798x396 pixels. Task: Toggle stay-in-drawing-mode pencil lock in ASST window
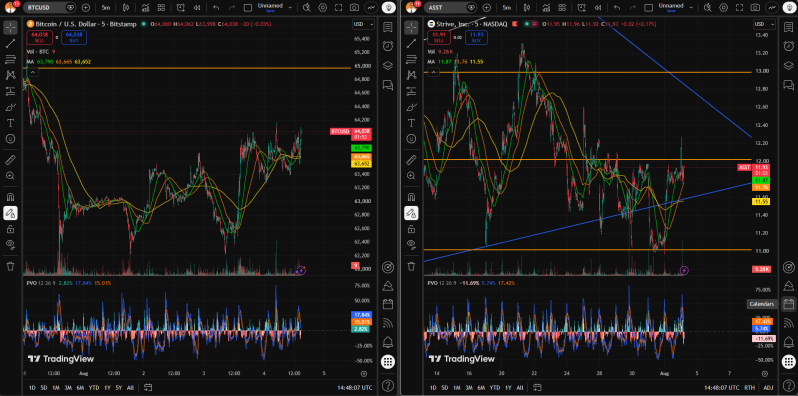411,213
